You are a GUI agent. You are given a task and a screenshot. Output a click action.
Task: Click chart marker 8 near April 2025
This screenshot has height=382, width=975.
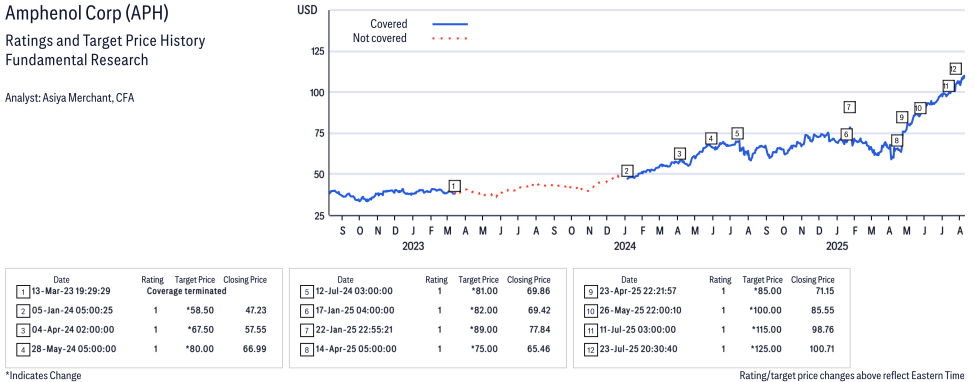tap(896, 141)
